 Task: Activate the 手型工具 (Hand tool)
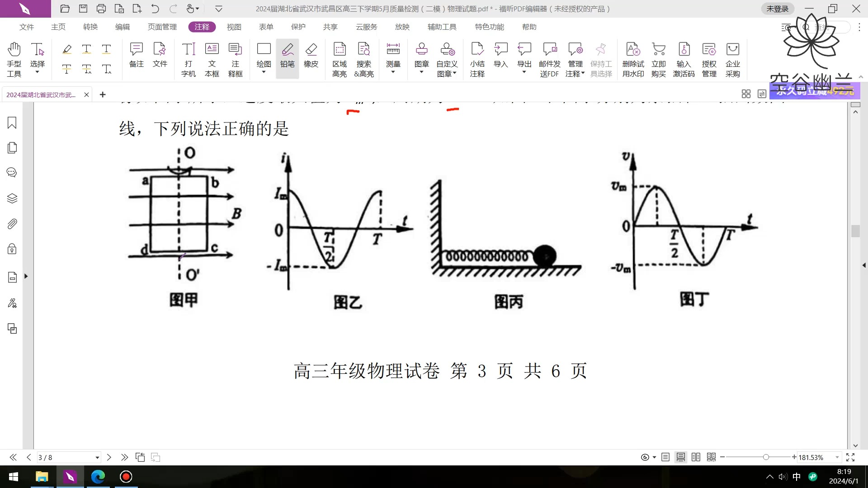click(14, 59)
